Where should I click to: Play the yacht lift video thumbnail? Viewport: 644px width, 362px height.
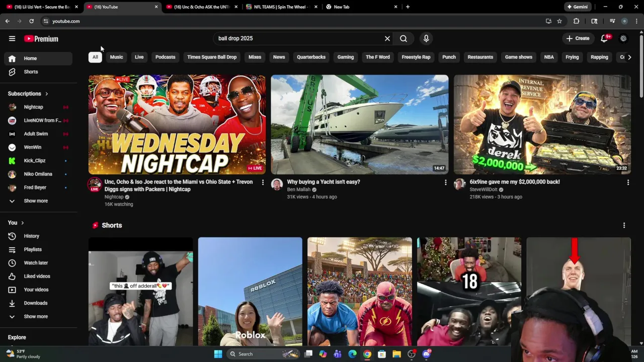(x=360, y=125)
